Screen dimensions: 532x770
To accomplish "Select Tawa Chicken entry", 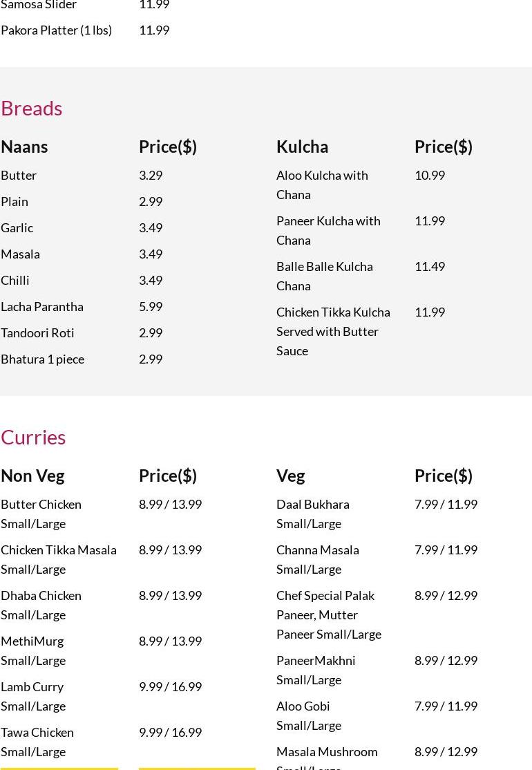I will 37,742.
